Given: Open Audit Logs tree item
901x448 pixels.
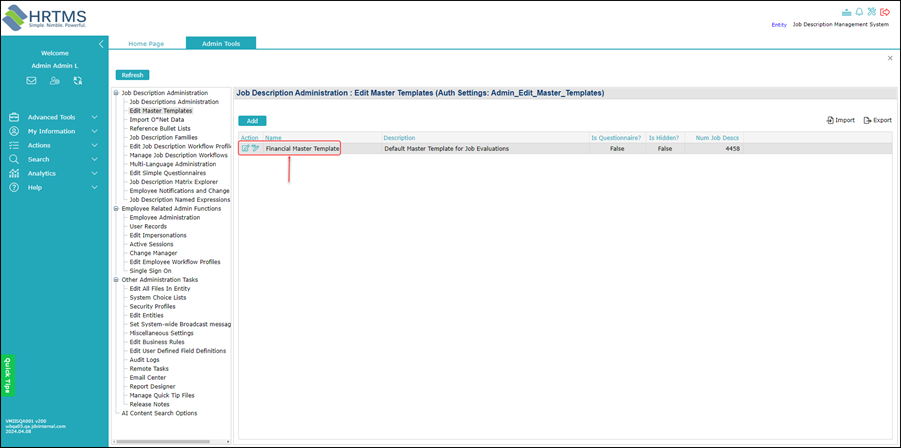Looking at the screenshot, I should (145, 360).
